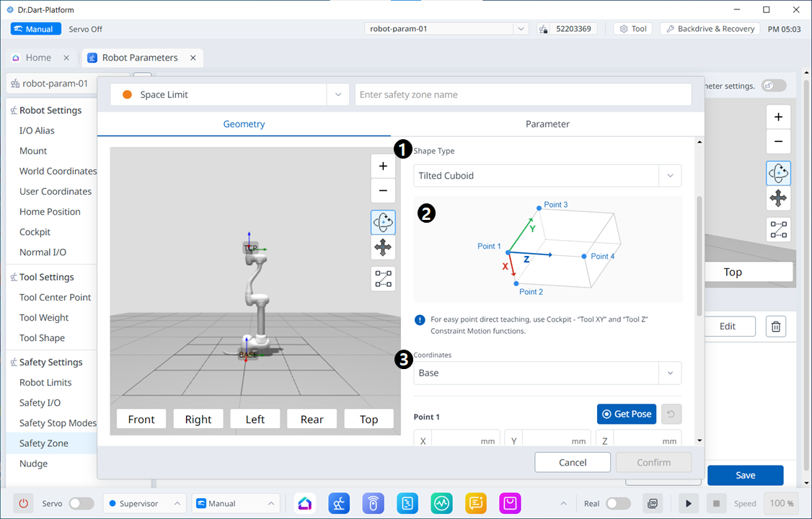The image size is (812, 519).
Task: Switch to the Parameter tab
Action: pyautogui.click(x=547, y=124)
